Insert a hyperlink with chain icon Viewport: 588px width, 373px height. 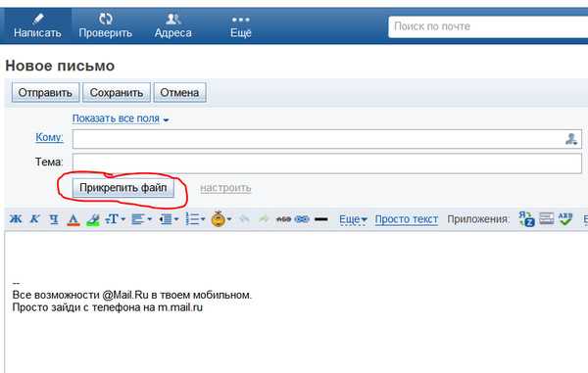(302, 219)
